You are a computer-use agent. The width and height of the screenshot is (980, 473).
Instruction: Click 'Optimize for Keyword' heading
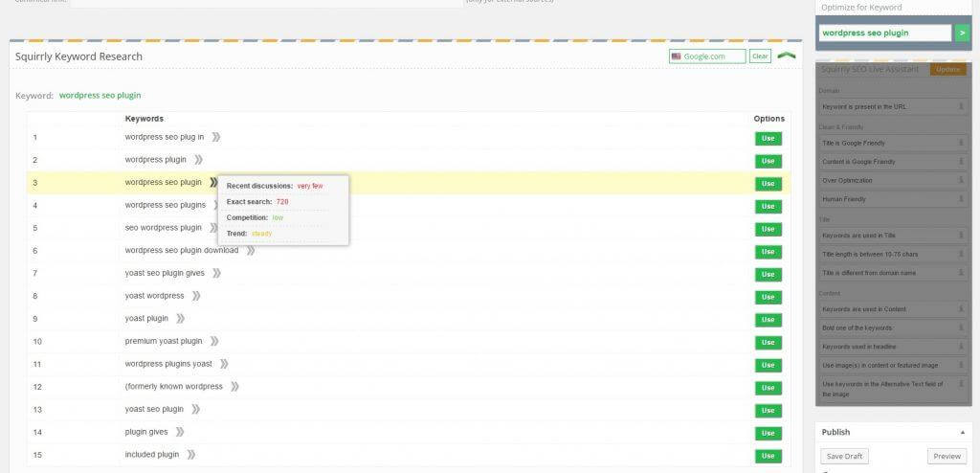click(861, 8)
